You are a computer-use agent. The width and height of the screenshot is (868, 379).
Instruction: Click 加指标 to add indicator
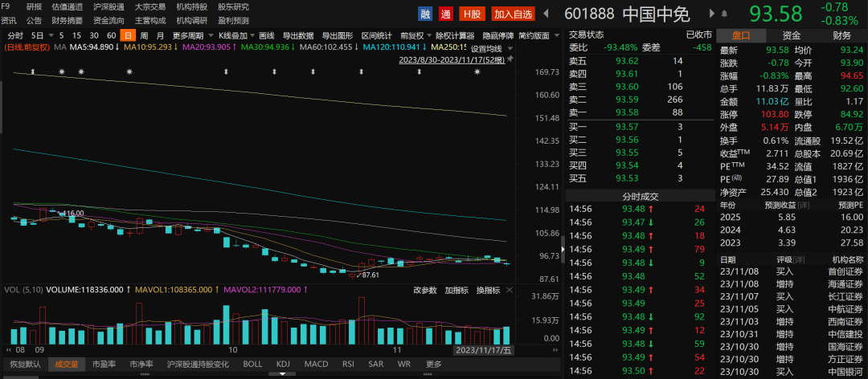pos(457,290)
